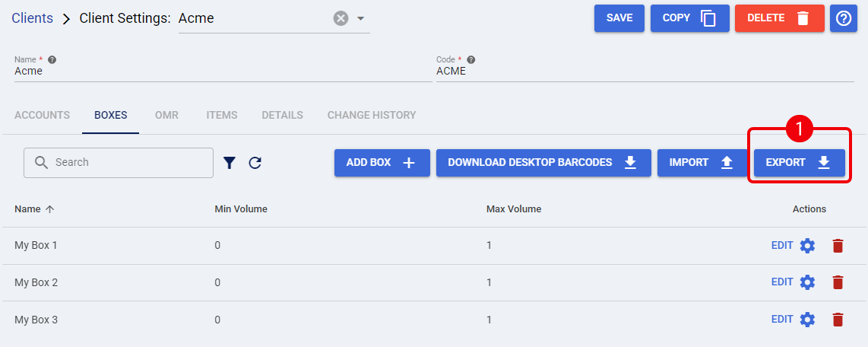Open the Details tab

[282, 116]
